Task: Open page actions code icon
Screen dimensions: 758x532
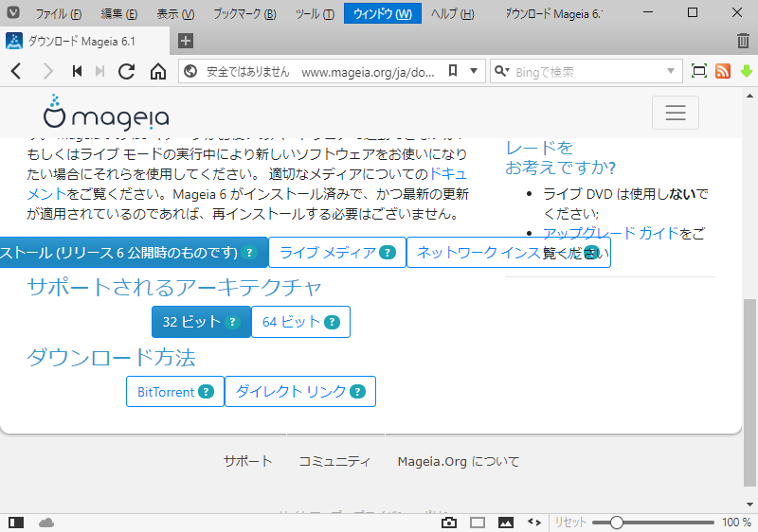Action: pos(534,522)
